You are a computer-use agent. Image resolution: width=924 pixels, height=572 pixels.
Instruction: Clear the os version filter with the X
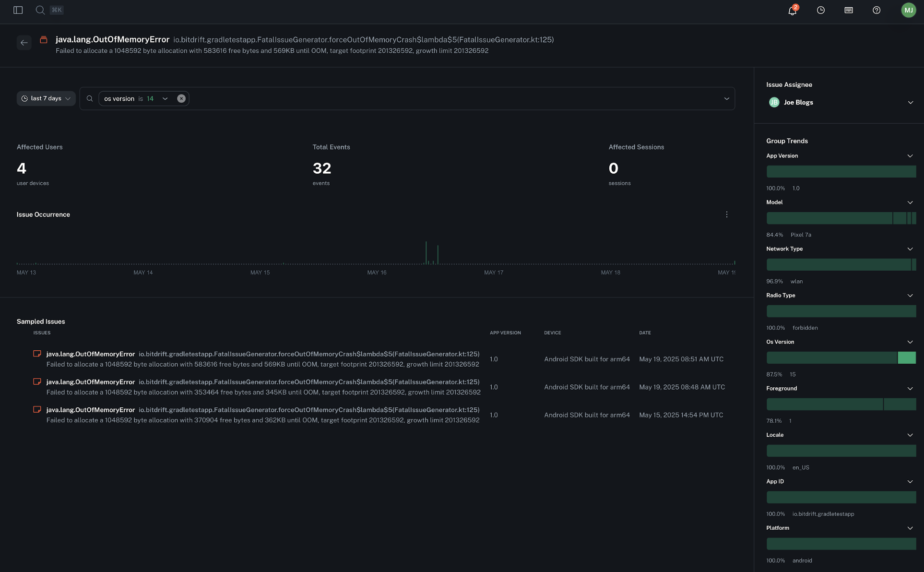point(181,98)
